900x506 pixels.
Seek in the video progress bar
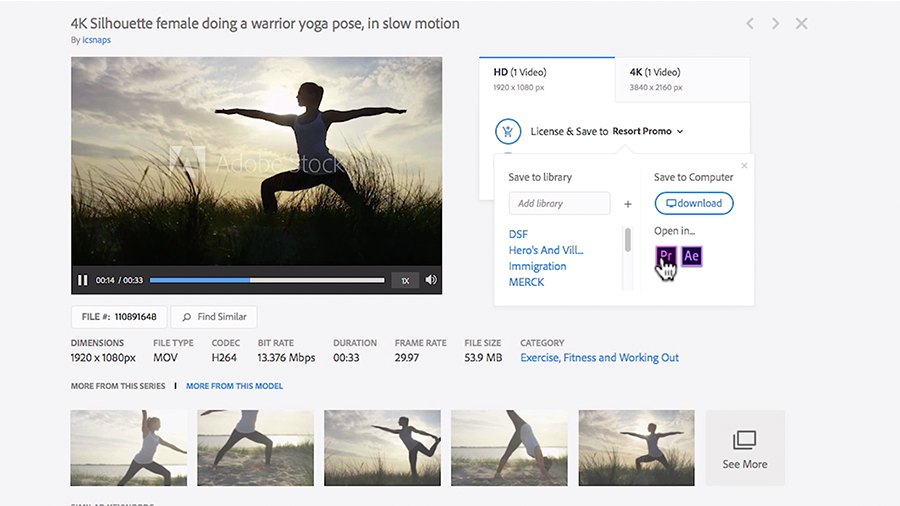pyautogui.click(x=266, y=281)
